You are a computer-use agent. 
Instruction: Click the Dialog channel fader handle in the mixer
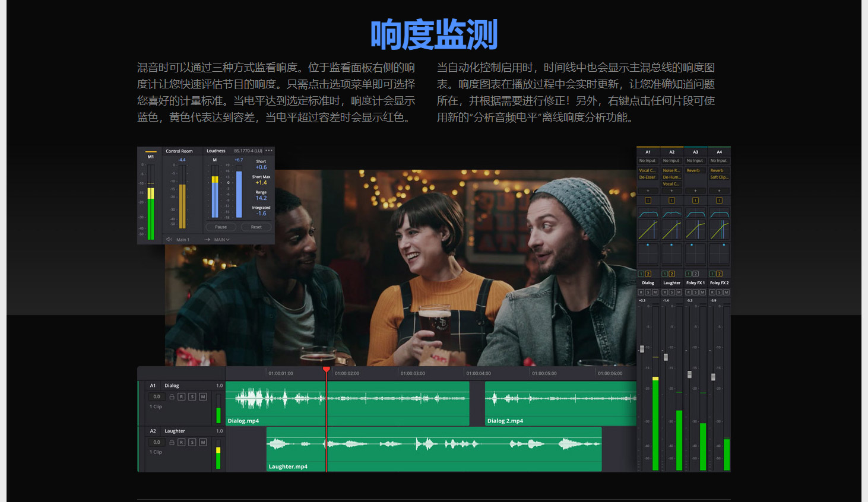[642, 349]
